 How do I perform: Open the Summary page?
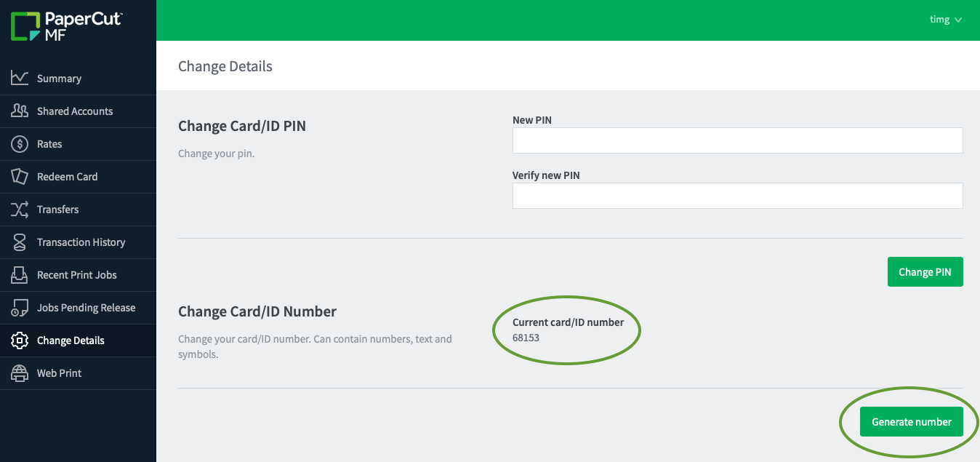78,79
